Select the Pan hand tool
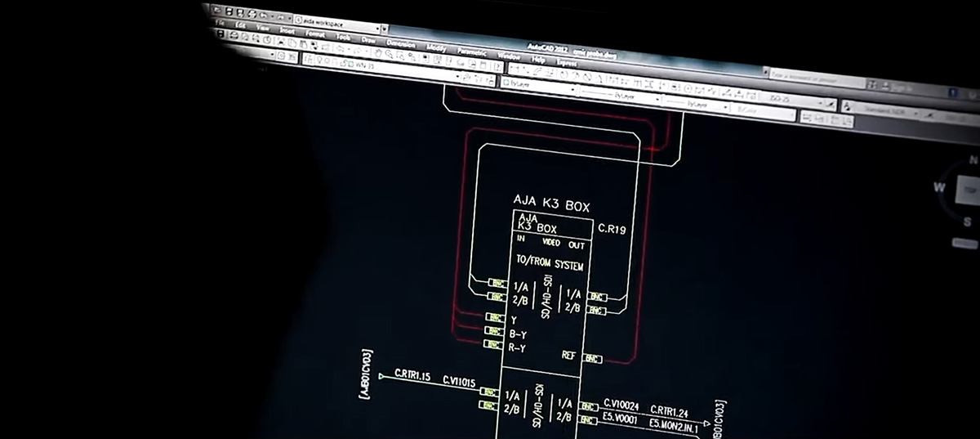This screenshot has height=439, width=980. tap(377, 52)
